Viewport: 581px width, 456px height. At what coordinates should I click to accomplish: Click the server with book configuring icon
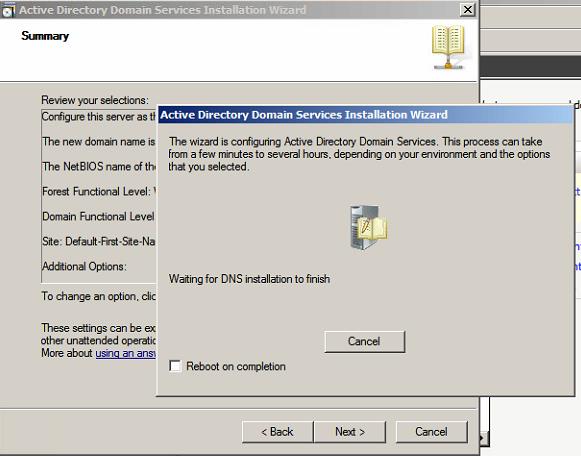point(368,227)
